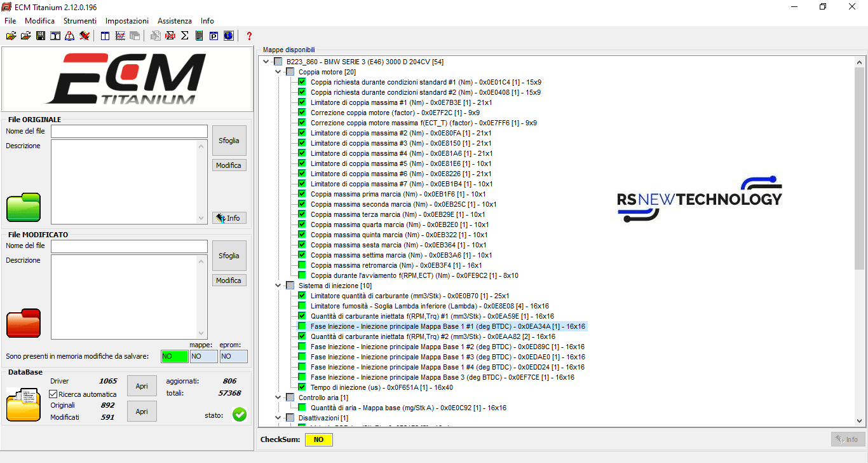Select 'Quantità di carburante iniettata f(RPM,Trq) #2' row
This screenshot has width=868, height=463.
coord(433,336)
